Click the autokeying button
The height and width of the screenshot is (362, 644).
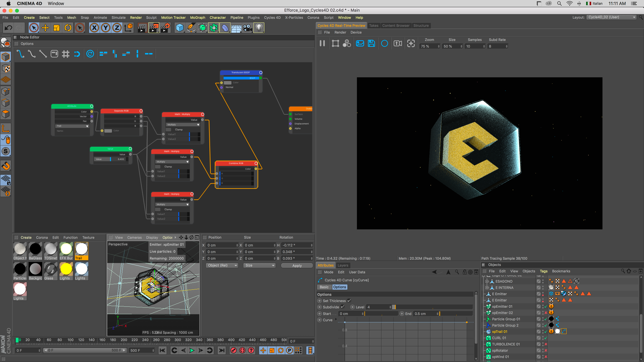(242, 350)
